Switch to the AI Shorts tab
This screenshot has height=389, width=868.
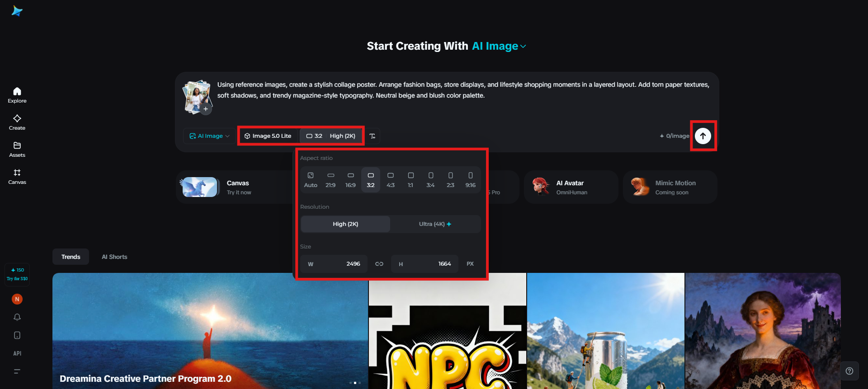[x=114, y=257]
